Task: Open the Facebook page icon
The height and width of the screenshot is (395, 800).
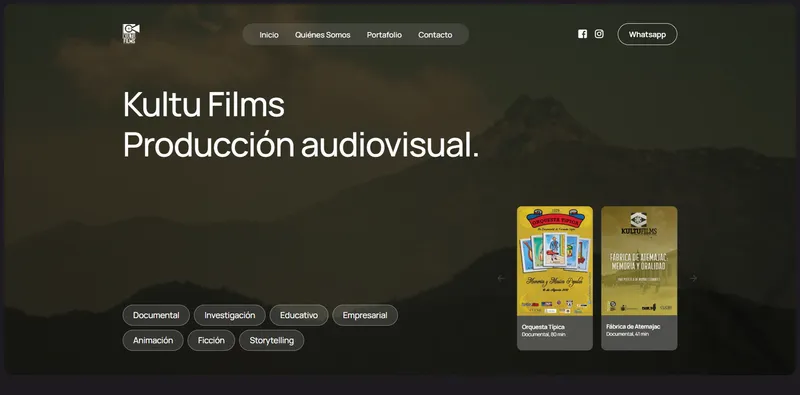Action: 582,34
